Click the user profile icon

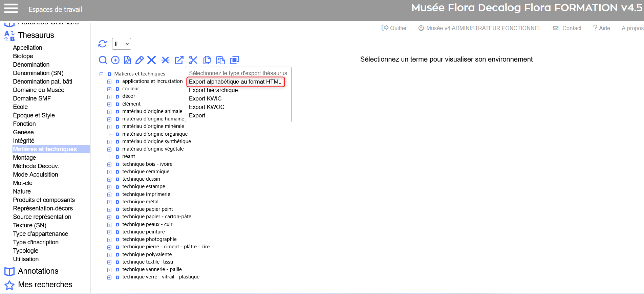point(421,28)
